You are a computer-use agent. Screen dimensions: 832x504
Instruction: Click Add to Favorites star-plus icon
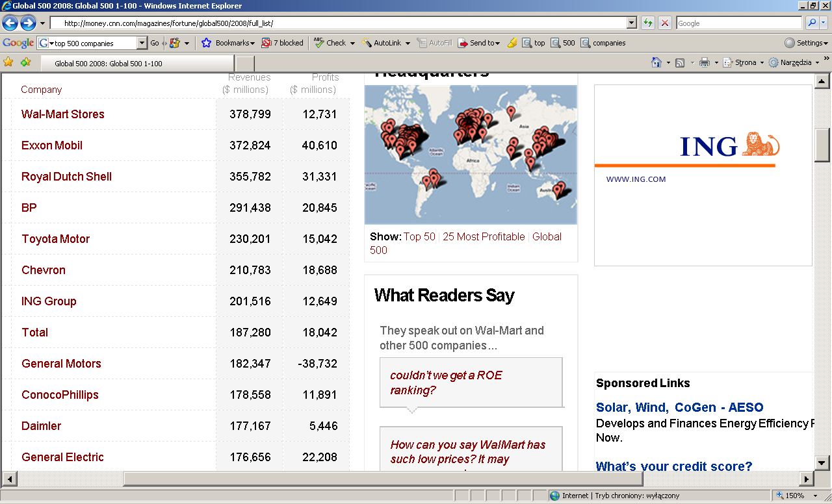click(25, 62)
